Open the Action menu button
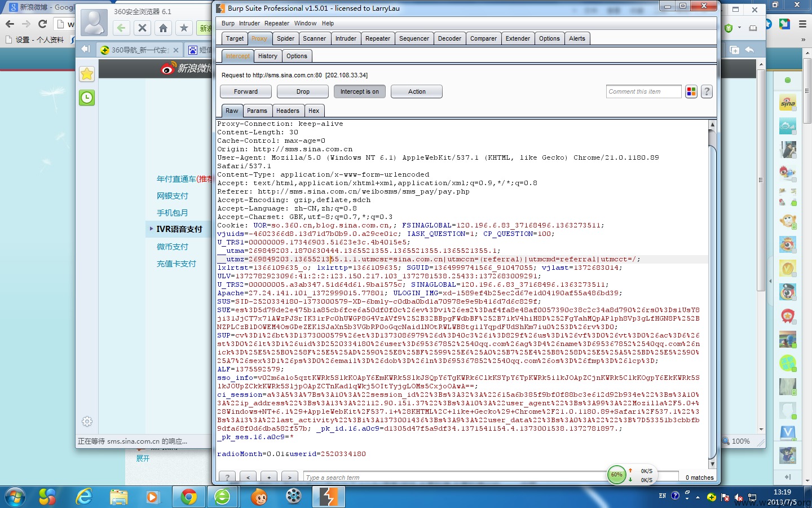The height and width of the screenshot is (508, 812). coord(417,91)
